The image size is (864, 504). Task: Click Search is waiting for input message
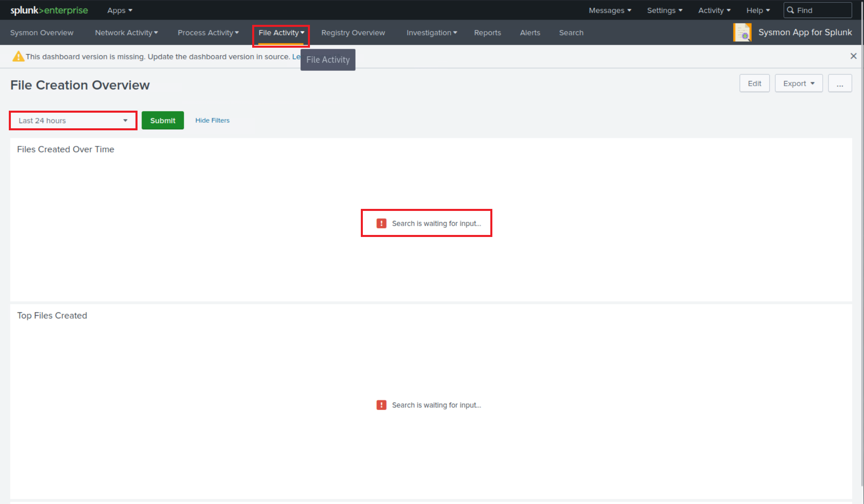tap(436, 223)
